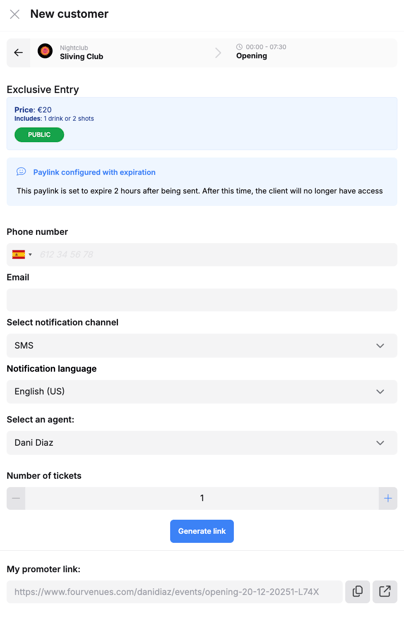
Task: Expand the English (US) language dropdown
Action: coord(202,392)
